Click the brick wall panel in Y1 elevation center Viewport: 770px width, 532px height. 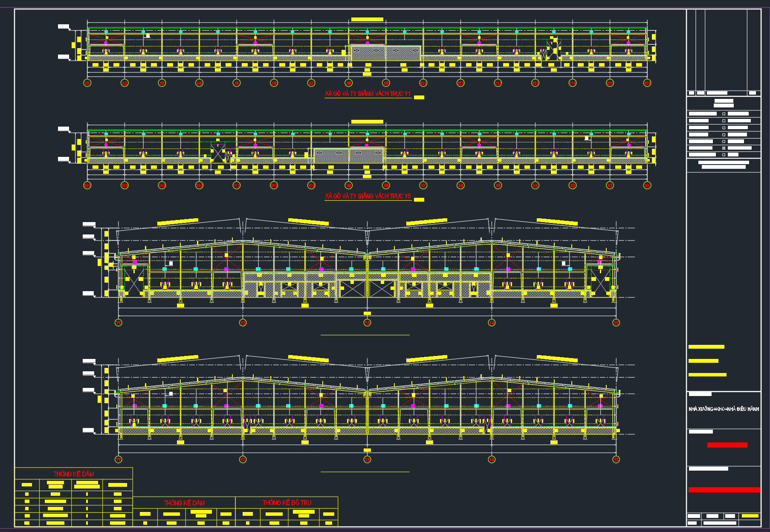386,53
